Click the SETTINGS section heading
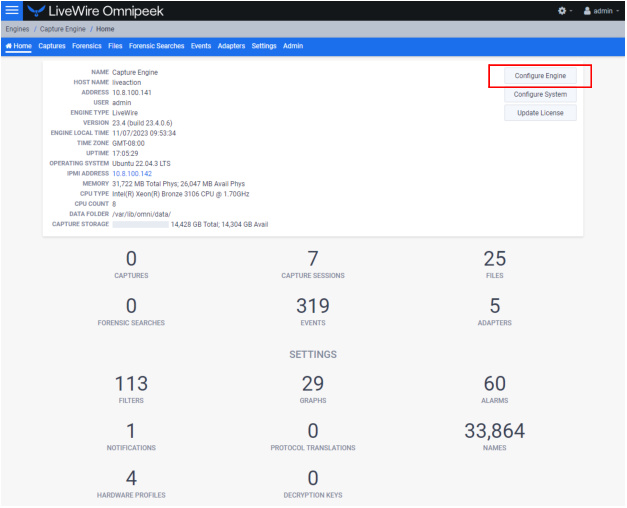The height and width of the screenshot is (508, 627). coord(313,354)
